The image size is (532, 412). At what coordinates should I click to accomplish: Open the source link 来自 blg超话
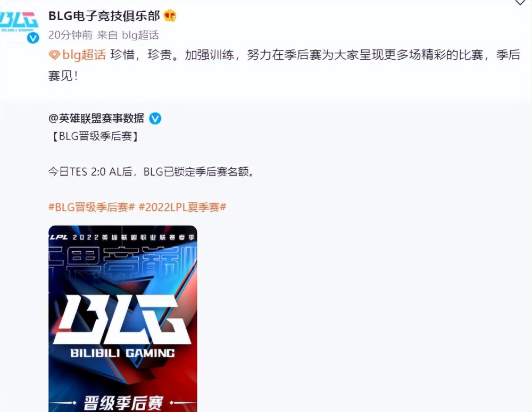(128, 35)
